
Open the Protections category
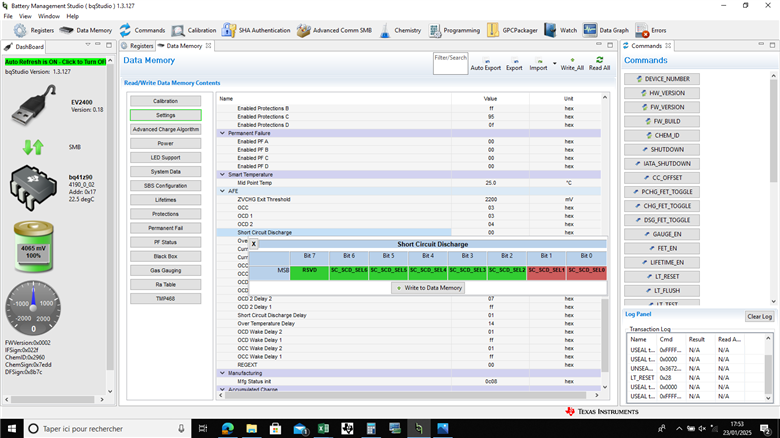pyautogui.click(x=166, y=214)
